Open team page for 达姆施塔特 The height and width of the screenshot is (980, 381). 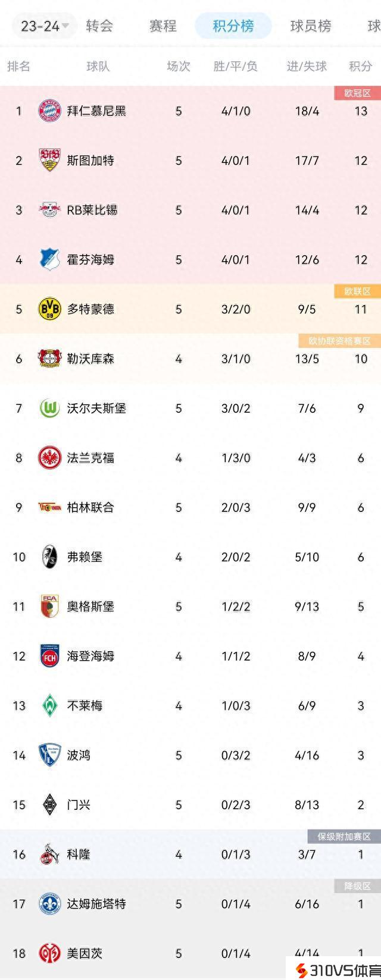[x=96, y=904]
